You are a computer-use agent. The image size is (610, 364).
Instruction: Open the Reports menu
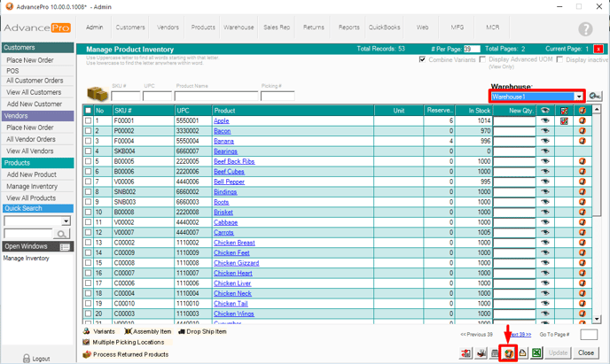point(348,27)
